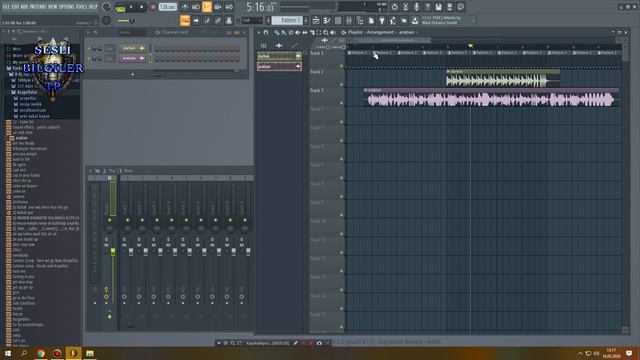
Task: Click the green slider beside the lower main knob
Action: [x=124, y=20]
